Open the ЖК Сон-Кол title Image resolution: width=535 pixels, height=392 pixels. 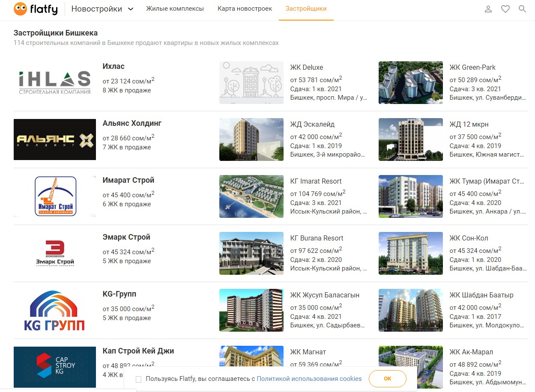pos(469,238)
